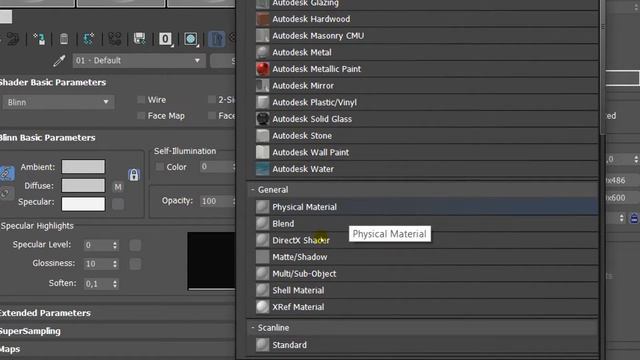The image size is (640, 360).
Task: Select the Autodesk Wall Paint material
Action: [426, 152]
